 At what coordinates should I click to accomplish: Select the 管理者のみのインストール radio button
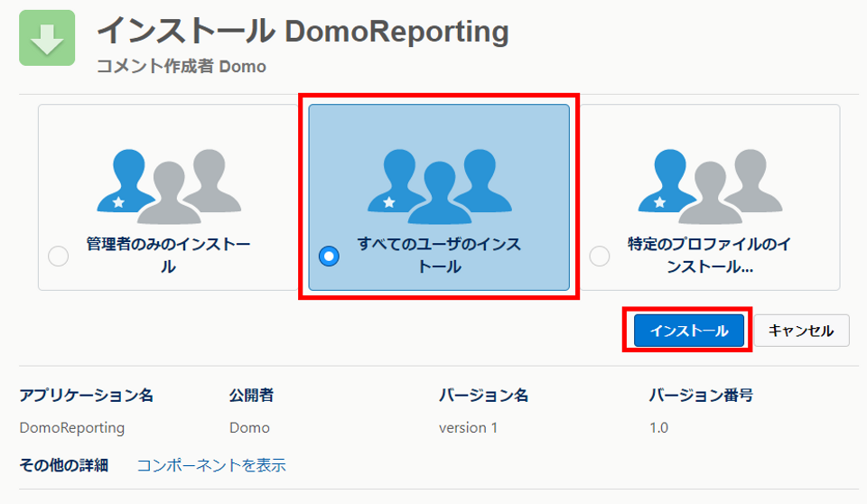click(x=58, y=257)
